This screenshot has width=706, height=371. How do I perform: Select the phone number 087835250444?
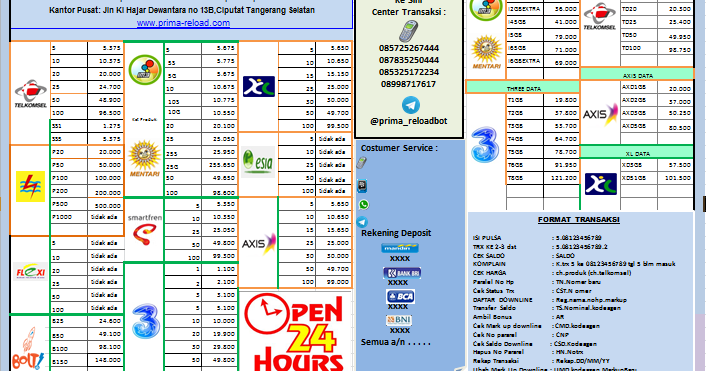[x=409, y=60]
